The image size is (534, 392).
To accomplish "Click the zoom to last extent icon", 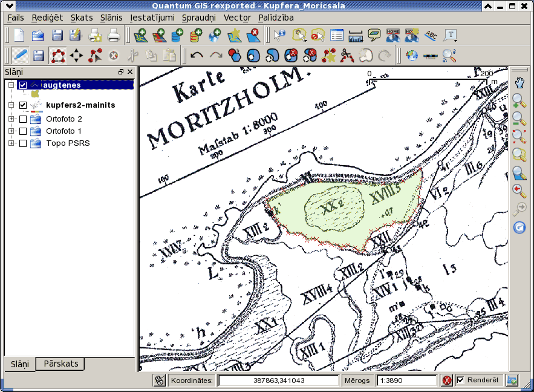I will tap(519, 191).
